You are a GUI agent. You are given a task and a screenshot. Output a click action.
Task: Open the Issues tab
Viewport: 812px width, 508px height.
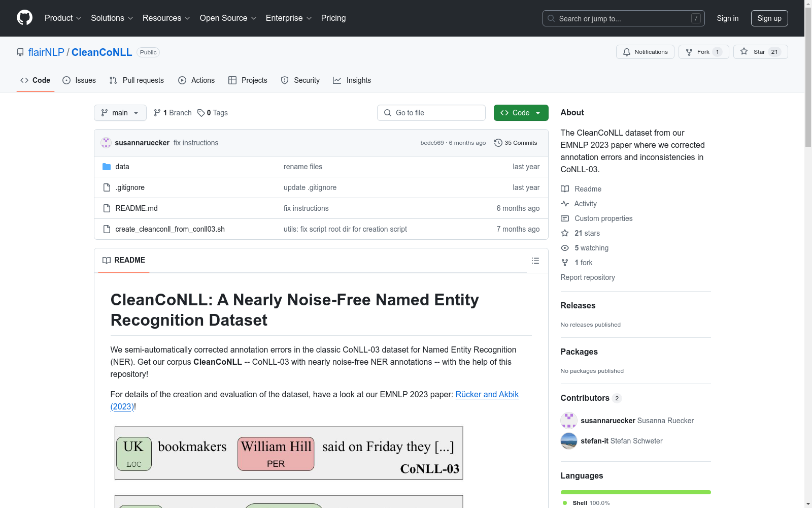click(79, 80)
